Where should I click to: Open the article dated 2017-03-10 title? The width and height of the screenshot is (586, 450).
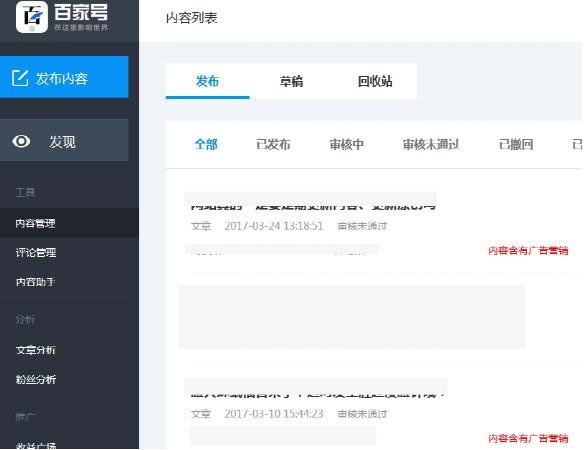pos(317,393)
